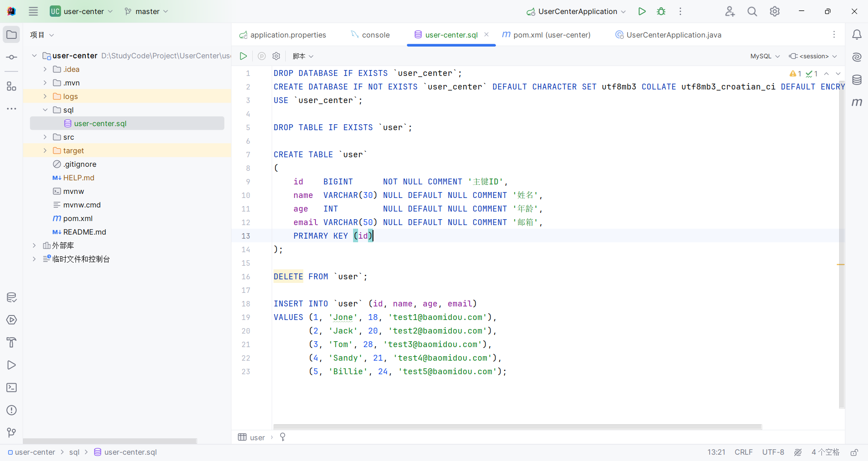Open the session selector dropdown
Image resolution: width=868 pixels, height=461 pixels.
click(x=813, y=56)
